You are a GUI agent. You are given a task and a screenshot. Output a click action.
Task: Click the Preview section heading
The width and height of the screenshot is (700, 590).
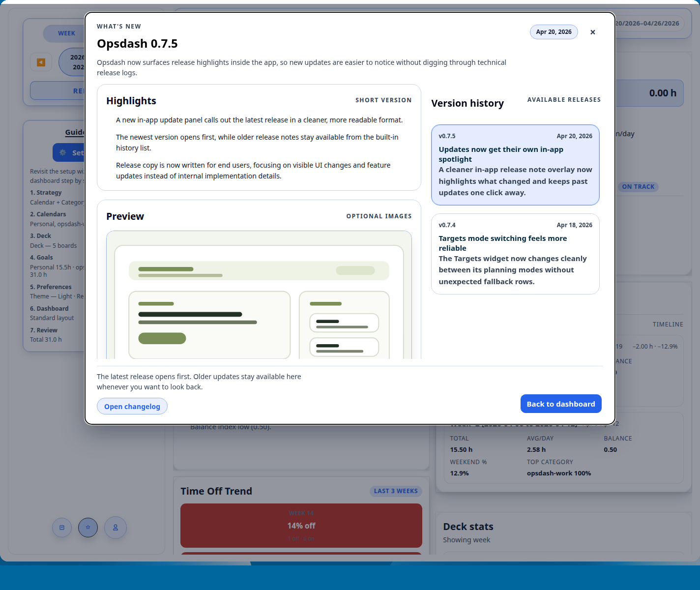point(125,216)
